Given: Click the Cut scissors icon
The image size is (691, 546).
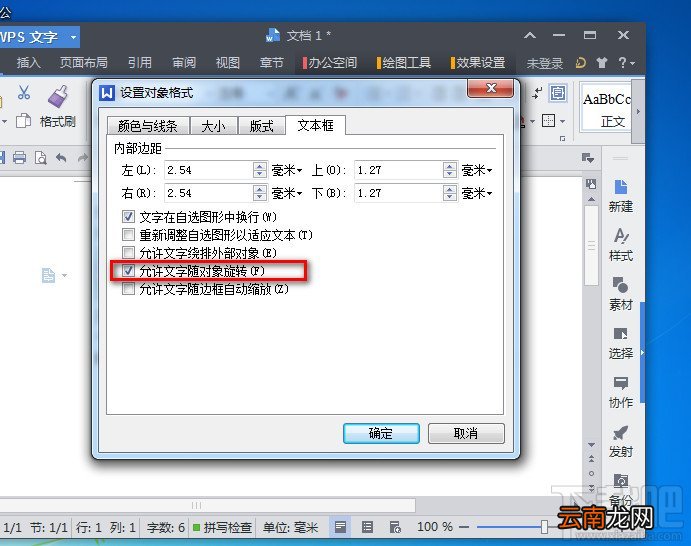Looking at the screenshot, I should [24, 92].
